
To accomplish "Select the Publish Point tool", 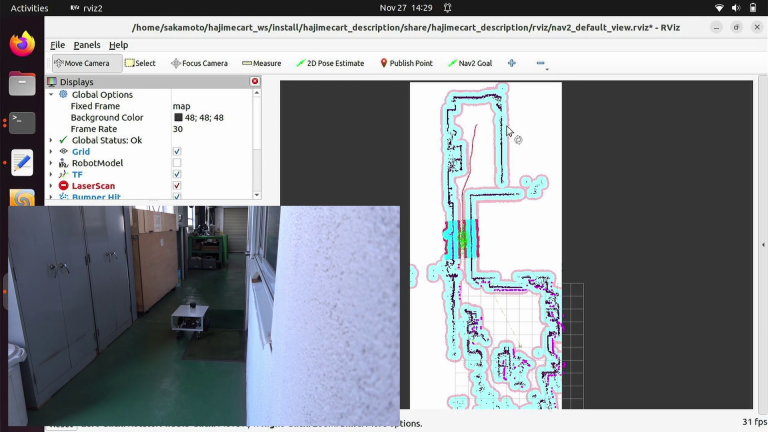I will coord(406,63).
